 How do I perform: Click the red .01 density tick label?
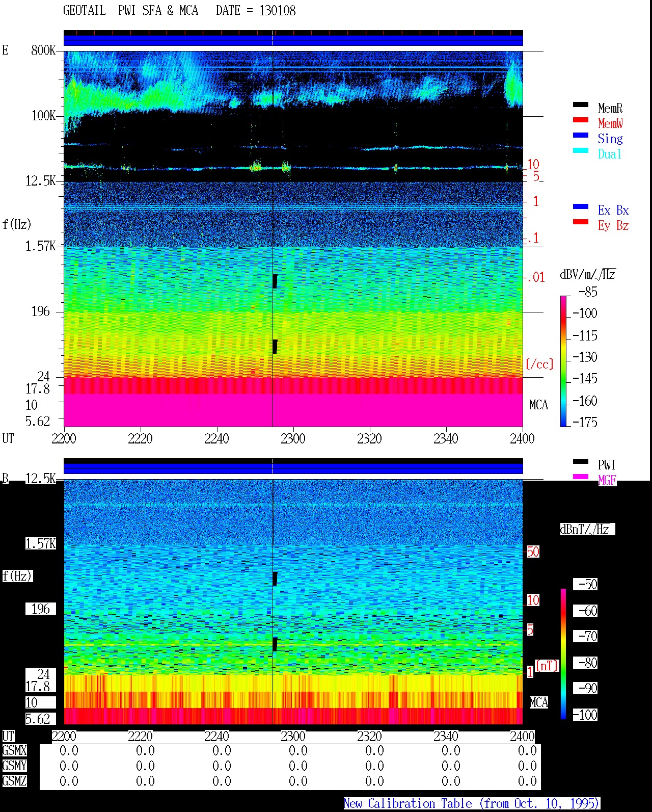point(535,277)
